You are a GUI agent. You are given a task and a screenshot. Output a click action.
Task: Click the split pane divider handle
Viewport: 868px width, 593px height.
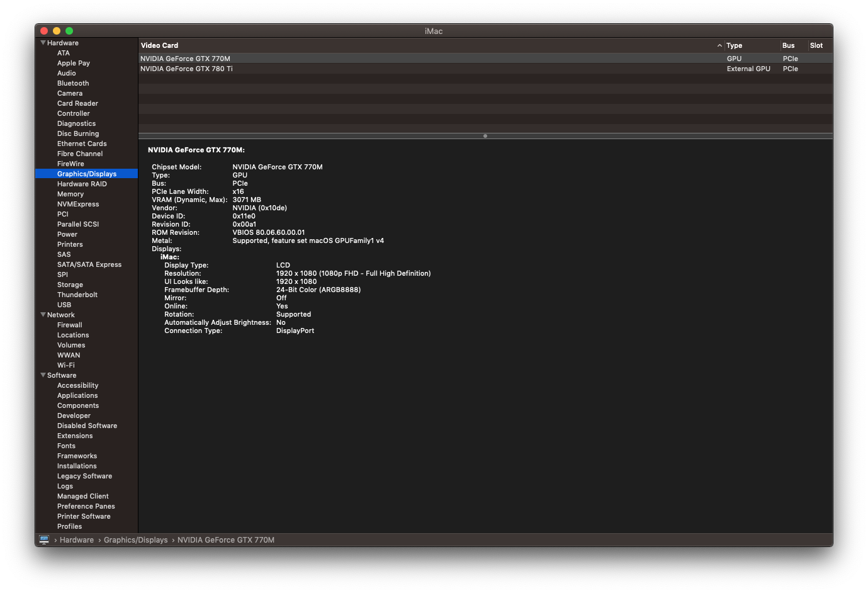click(485, 136)
